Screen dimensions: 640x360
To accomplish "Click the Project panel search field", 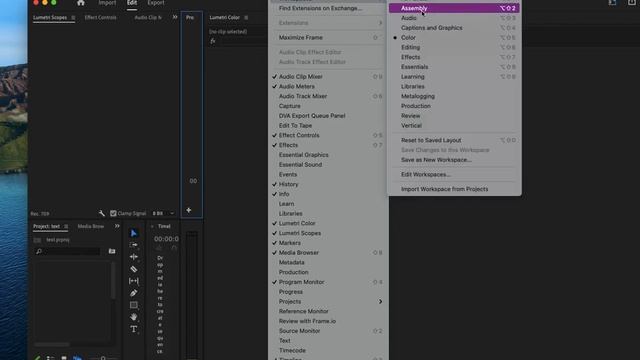I will pos(68,251).
